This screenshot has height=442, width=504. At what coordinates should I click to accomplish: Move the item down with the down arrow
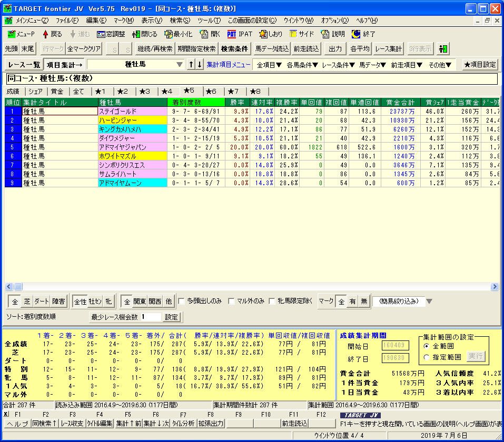(x=200, y=65)
